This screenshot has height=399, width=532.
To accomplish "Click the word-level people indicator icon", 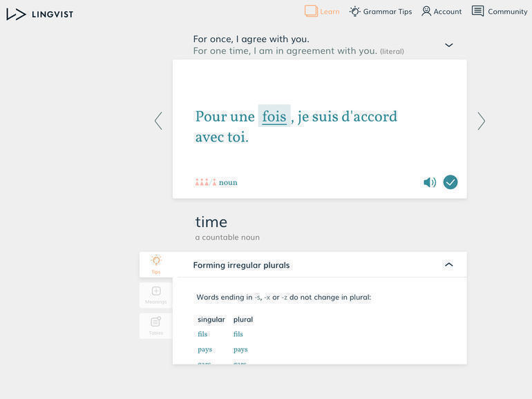I will tap(205, 182).
